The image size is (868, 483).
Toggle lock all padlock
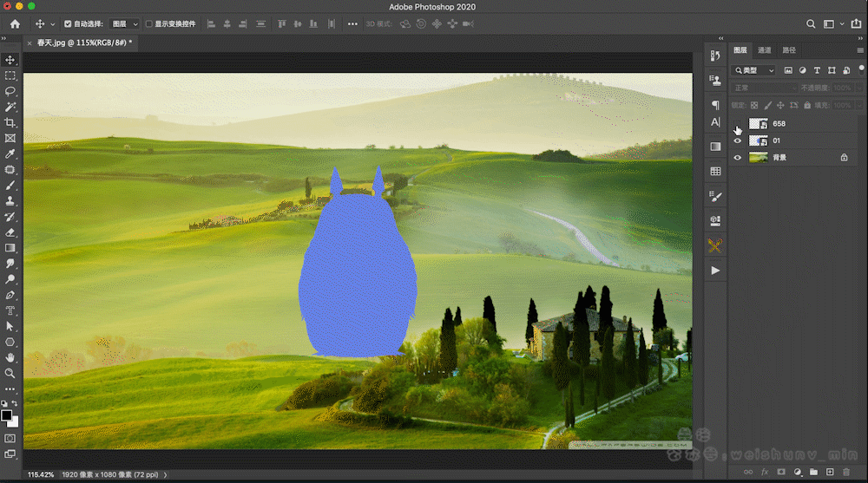[807, 105]
